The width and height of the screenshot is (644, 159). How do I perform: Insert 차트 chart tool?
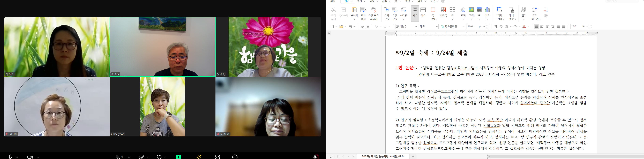(487, 13)
